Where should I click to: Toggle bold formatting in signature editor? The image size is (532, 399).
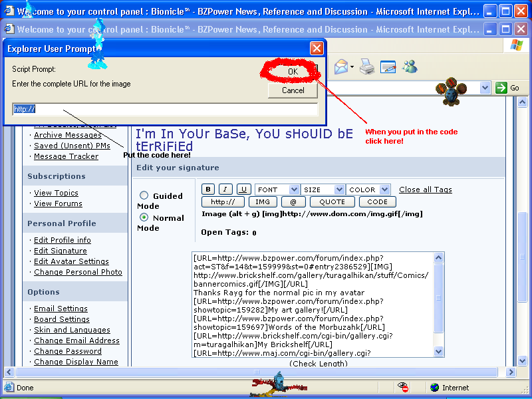tap(208, 189)
